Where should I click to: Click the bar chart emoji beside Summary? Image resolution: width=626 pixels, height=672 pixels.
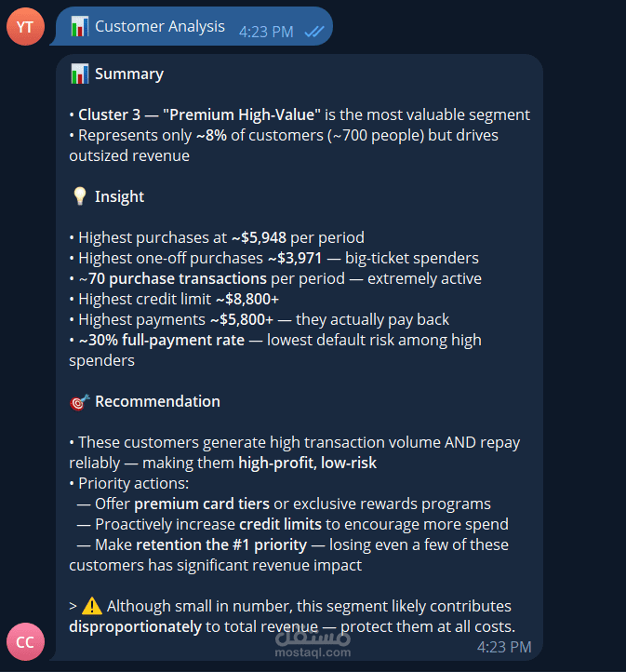point(80,74)
